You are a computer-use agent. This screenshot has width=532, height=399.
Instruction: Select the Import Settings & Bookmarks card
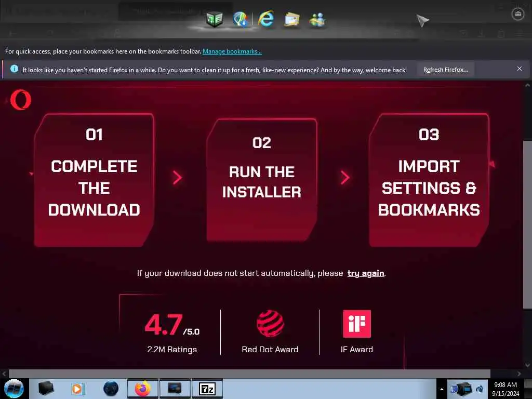(429, 180)
